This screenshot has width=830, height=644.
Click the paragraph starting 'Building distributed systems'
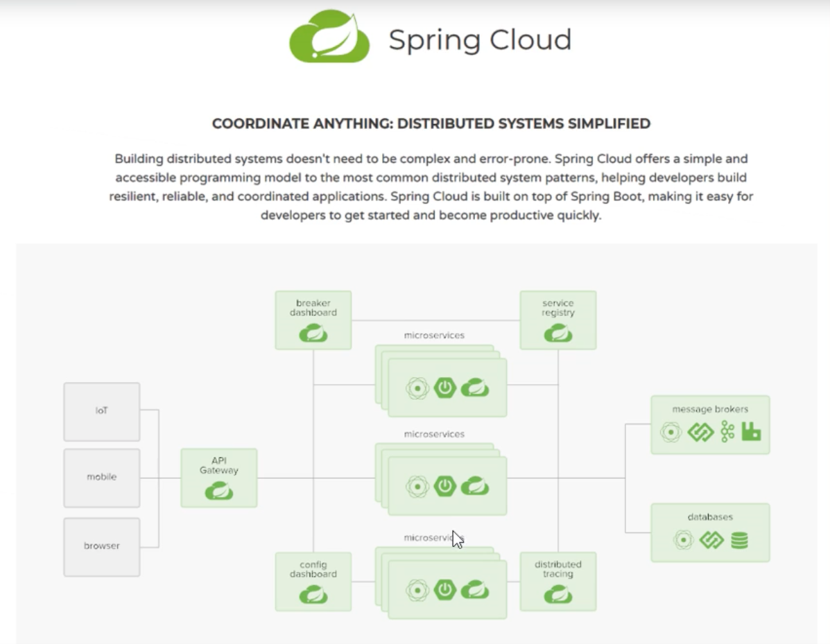point(431,186)
